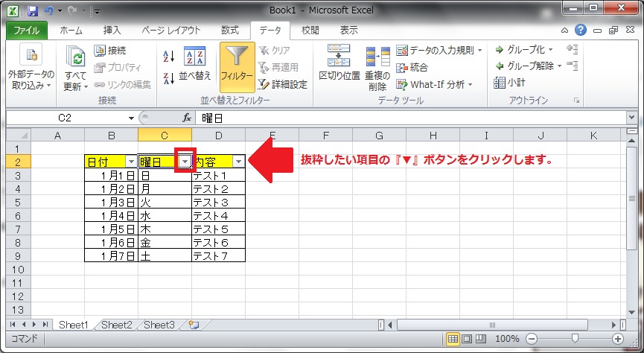644x353 pixels.
Task: Click the vertical scrollbar down arrow
Action: point(631,312)
